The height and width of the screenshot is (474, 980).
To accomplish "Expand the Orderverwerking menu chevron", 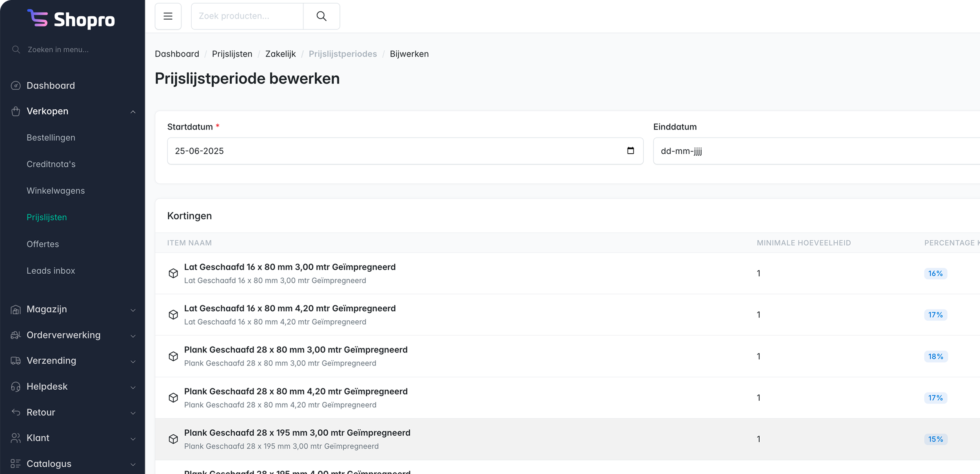I will coord(133,336).
